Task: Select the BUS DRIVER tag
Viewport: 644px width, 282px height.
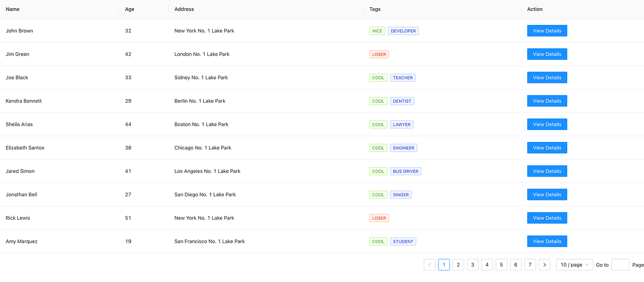Action: pyautogui.click(x=406, y=171)
